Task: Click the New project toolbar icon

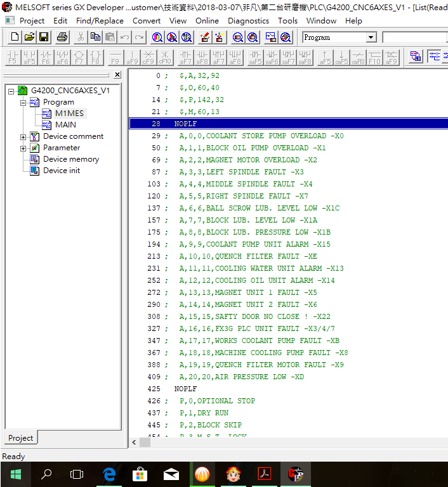Action: (14, 37)
